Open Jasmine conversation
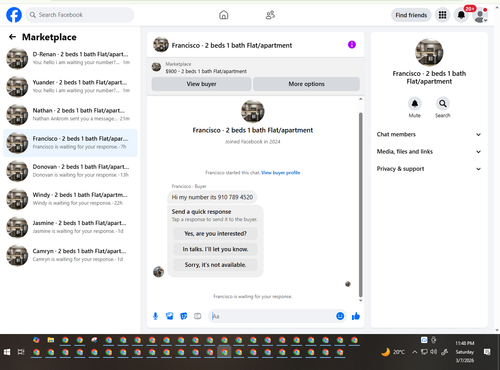 coord(70,227)
